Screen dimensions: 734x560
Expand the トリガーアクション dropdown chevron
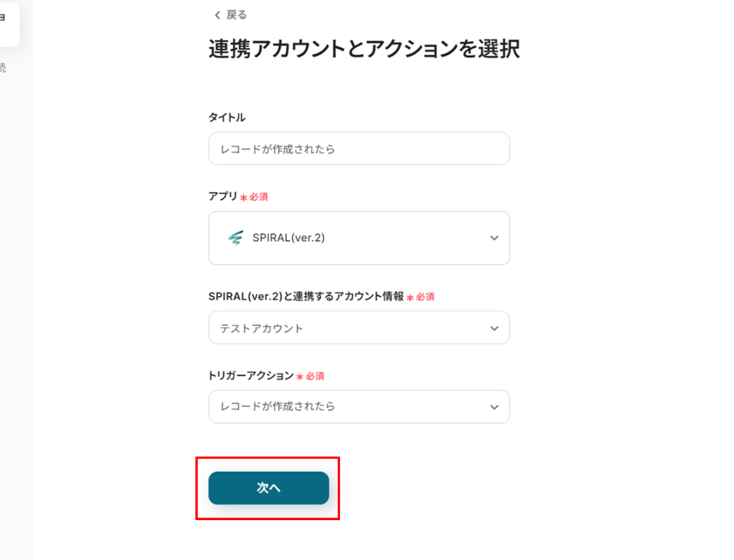494,407
